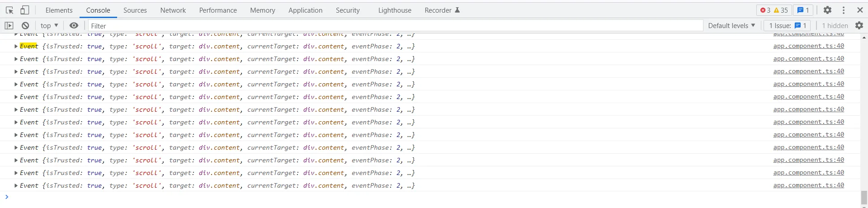Click the 1 Issue button
The image size is (868, 208).
coord(788,26)
